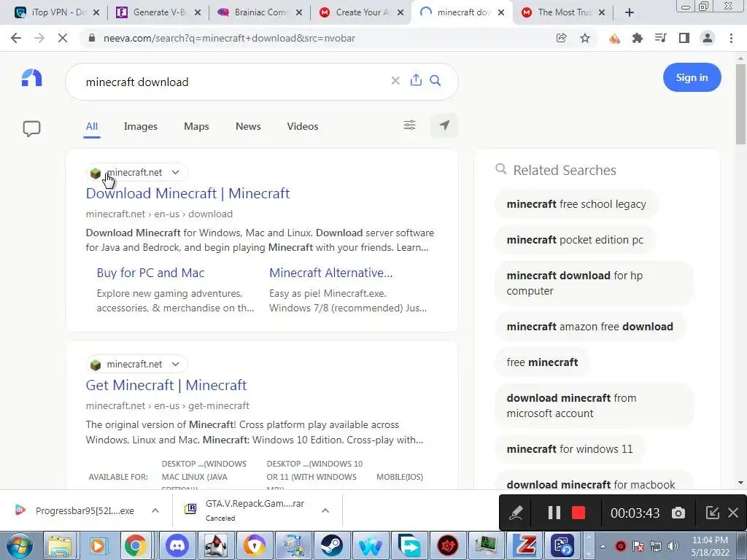
Task: Switch to Maps tab
Action: pyautogui.click(x=196, y=126)
